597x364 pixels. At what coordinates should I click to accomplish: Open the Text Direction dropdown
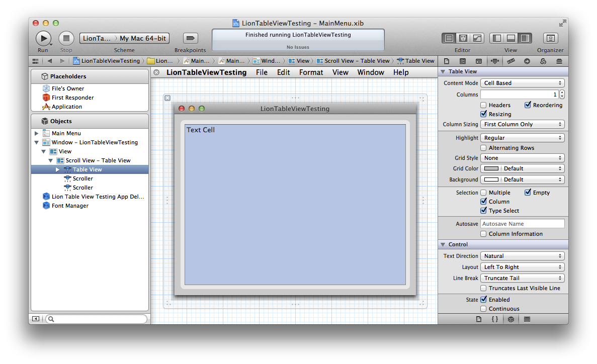pos(523,256)
